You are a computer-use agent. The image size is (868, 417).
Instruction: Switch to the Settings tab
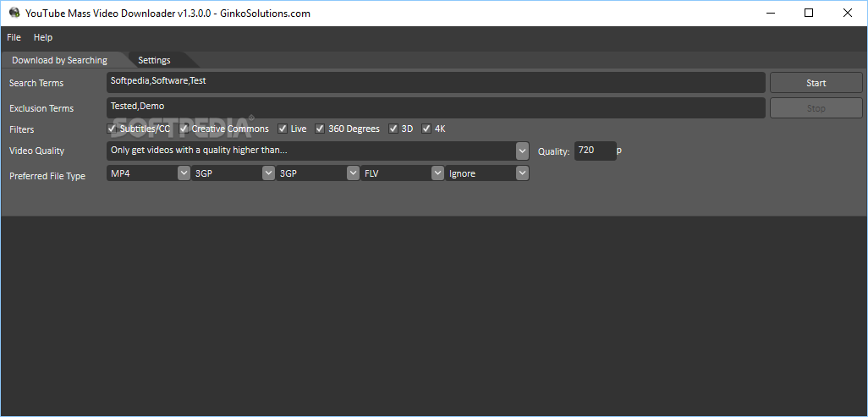[155, 60]
